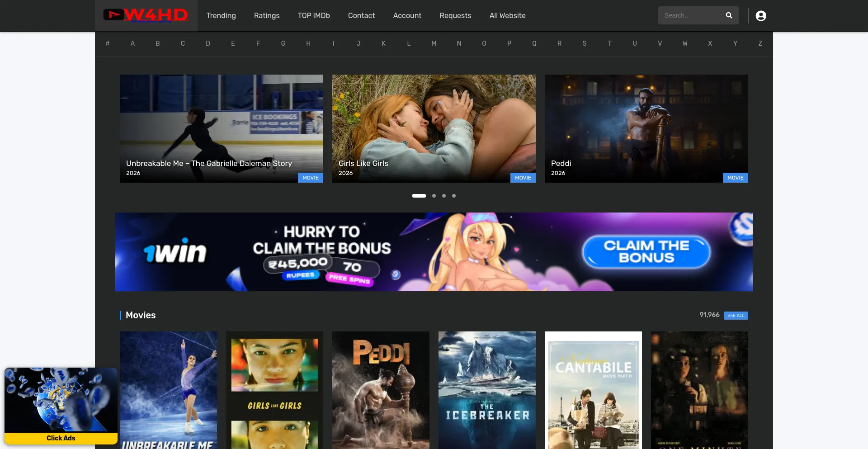
Task: Open the Contact page link
Action: point(361,15)
